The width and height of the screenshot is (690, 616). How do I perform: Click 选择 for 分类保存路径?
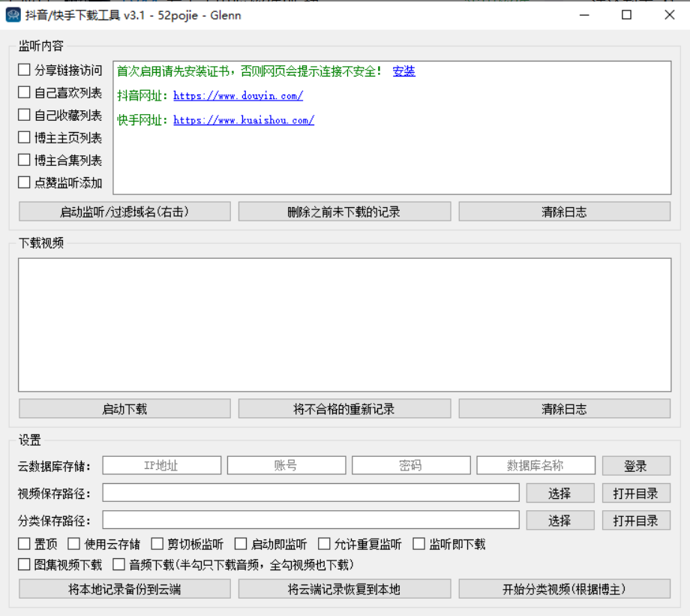point(560,521)
